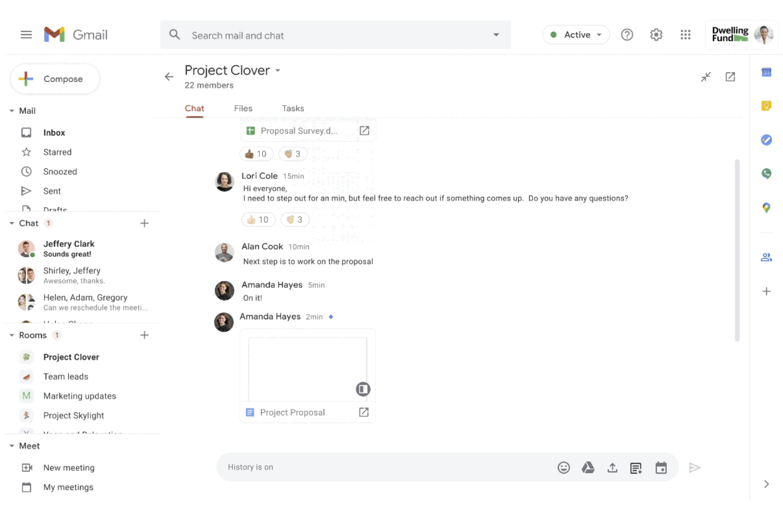Open the Shirley, Jeffery group chat
This screenshot has width=783, height=532.
click(83, 276)
